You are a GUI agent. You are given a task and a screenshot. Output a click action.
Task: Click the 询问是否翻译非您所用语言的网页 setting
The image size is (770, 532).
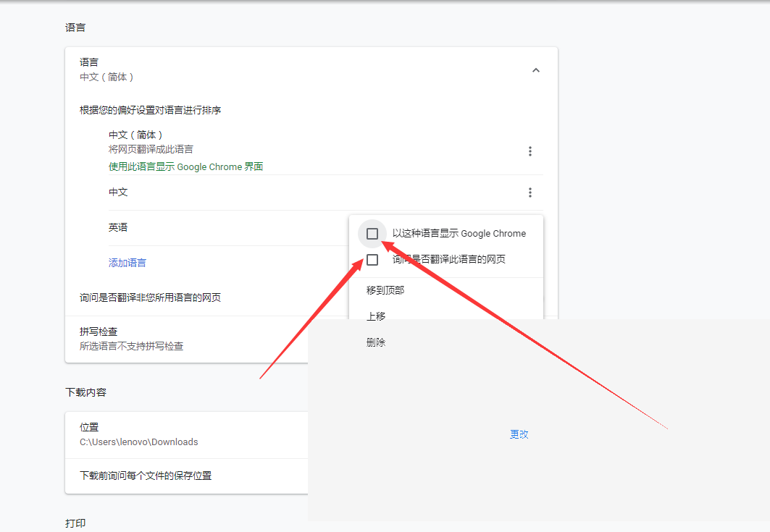[x=150, y=298]
